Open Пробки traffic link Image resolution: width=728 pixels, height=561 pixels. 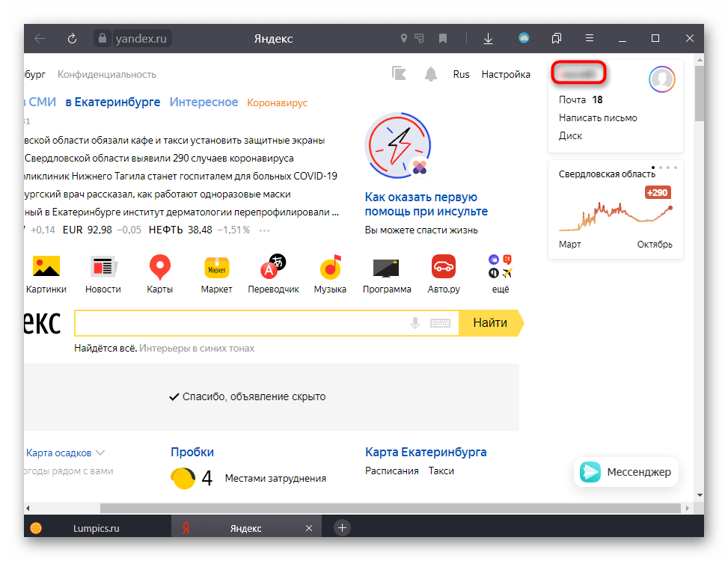point(192,452)
